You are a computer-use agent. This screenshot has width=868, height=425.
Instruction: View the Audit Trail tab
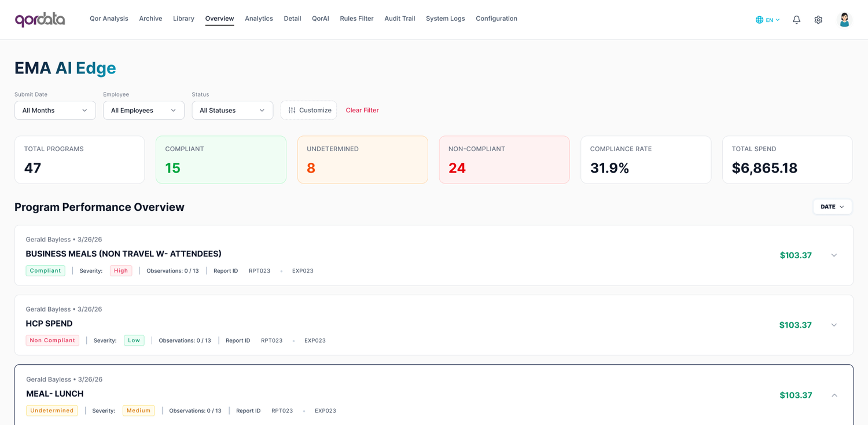[x=400, y=19]
